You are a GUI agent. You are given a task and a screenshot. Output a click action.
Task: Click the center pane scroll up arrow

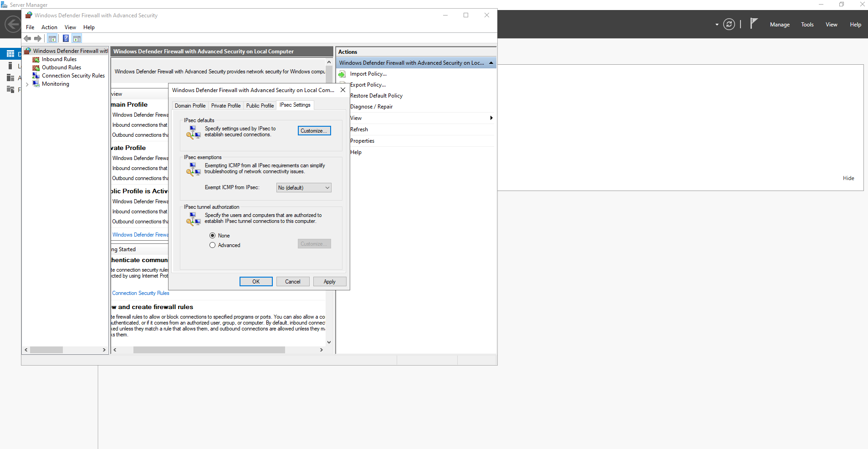pos(329,62)
